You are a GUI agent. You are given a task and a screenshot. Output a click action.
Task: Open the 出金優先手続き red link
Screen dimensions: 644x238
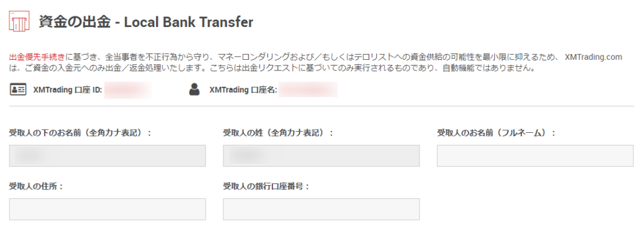(x=36, y=57)
